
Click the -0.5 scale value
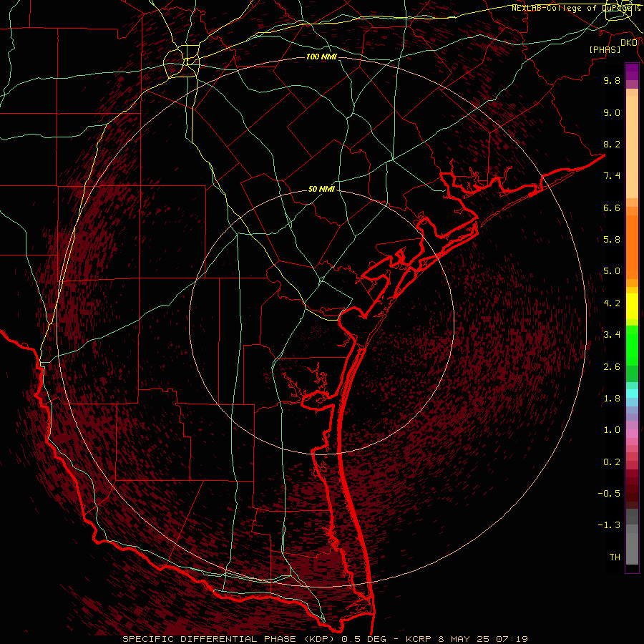click(609, 494)
